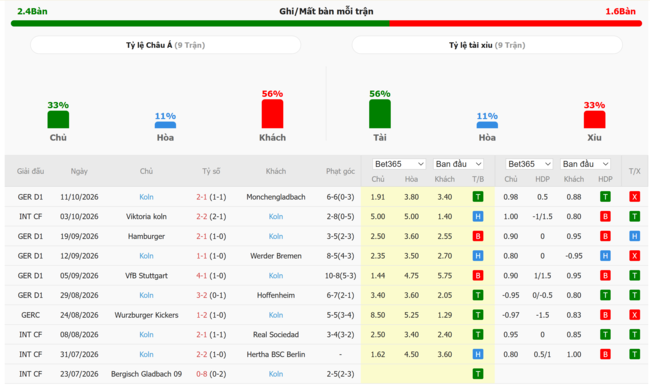650x385 pixels.
Task: Click the 0-8 score of Bergisch Gladbach match
Action: point(201,374)
